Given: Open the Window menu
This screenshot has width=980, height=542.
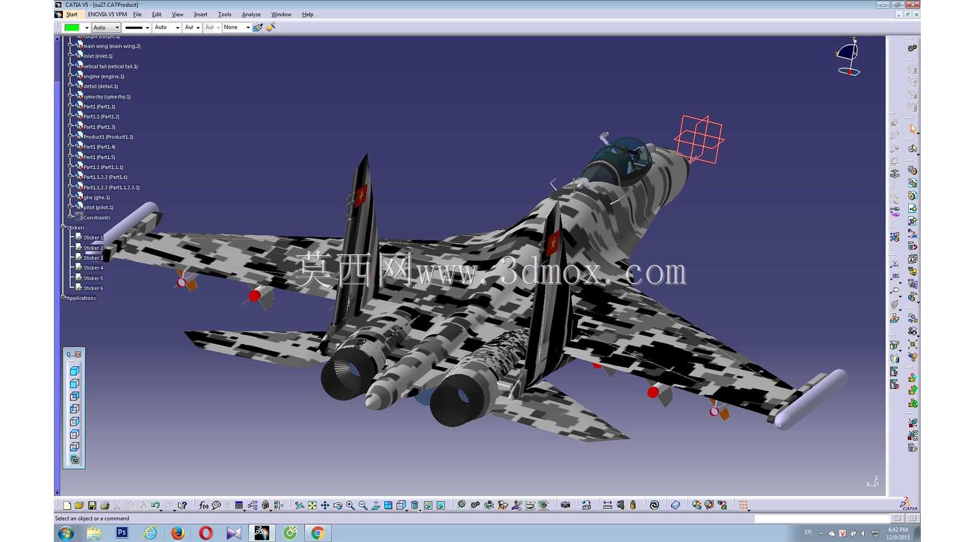Looking at the screenshot, I should coord(281,14).
